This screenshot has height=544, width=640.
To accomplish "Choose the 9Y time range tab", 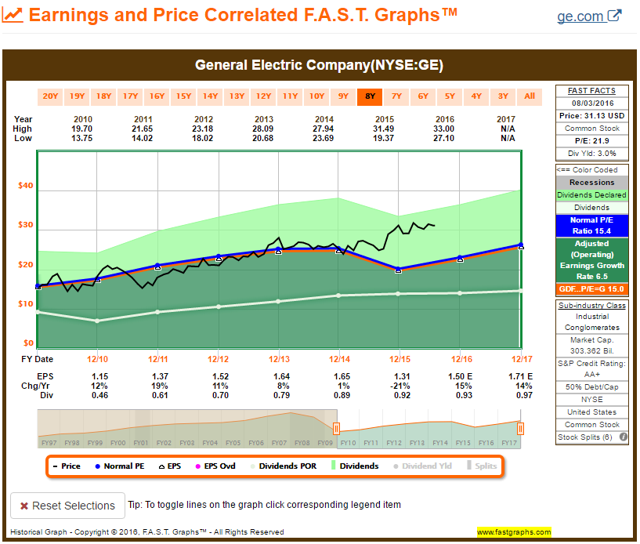I will (343, 97).
